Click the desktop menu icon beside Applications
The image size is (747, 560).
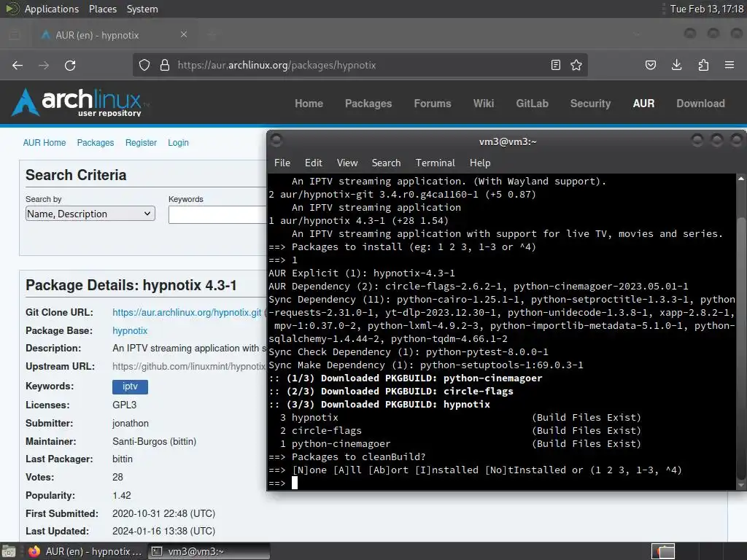[x=12, y=9]
